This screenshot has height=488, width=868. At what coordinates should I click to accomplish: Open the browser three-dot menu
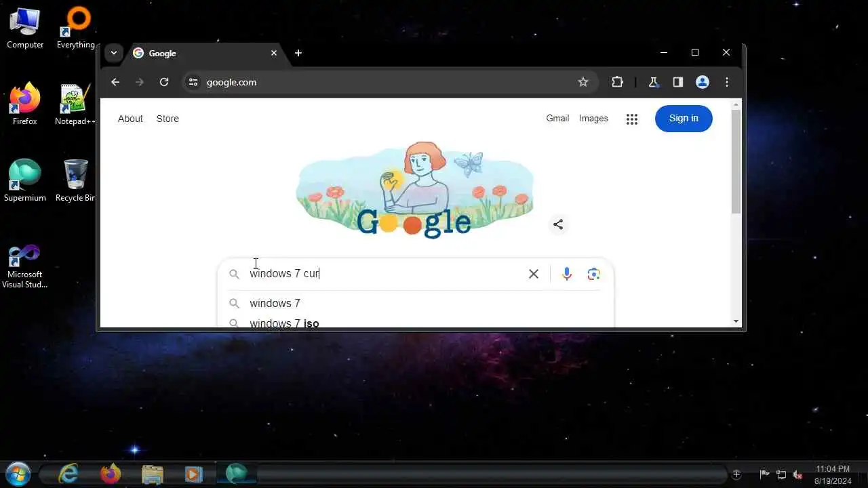pos(727,82)
